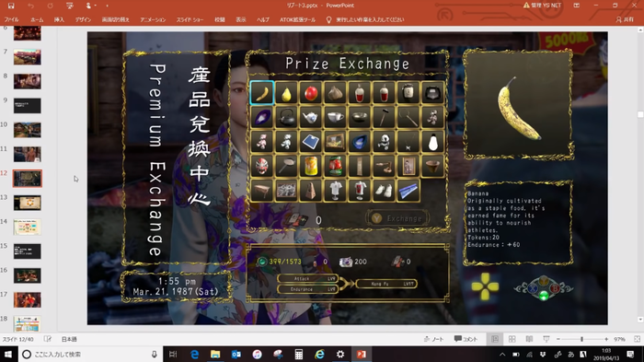644x362 pixels.
Task: Expand hidden system tray icons
Action: 502,355
